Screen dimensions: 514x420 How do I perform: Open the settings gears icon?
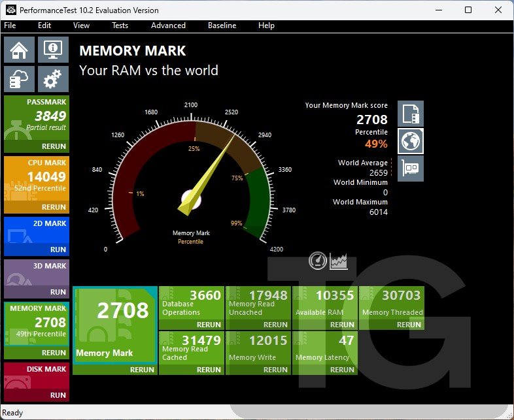click(53, 79)
